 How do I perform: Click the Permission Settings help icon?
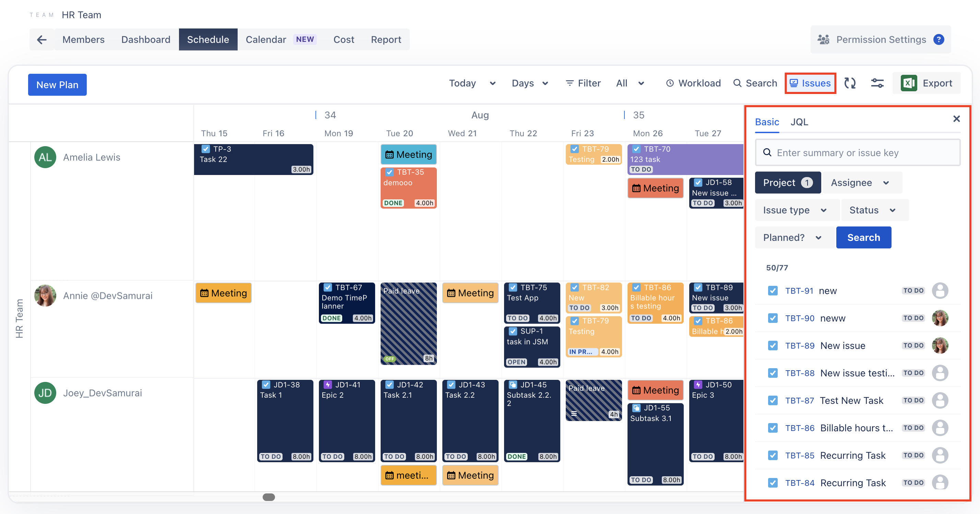(939, 39)
